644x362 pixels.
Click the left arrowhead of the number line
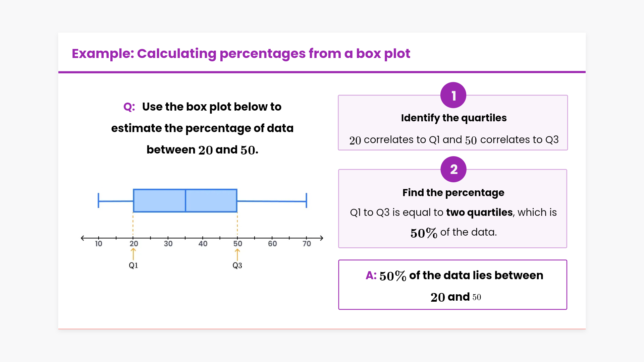pos(83,238)
